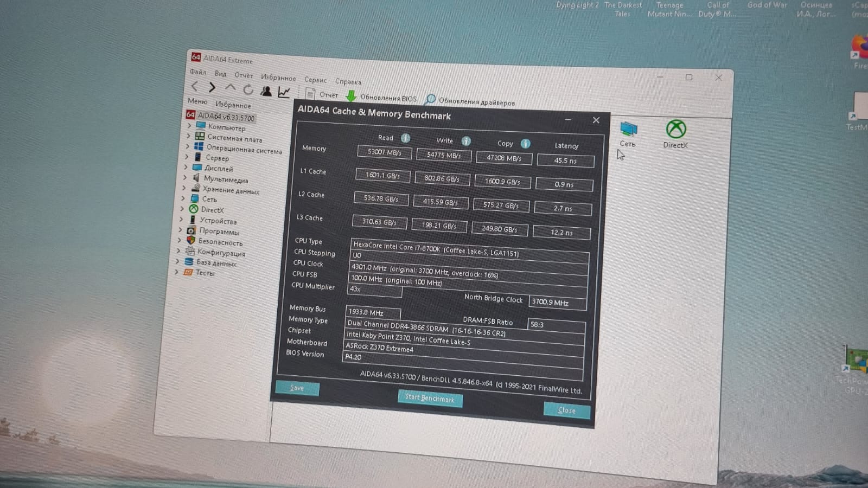Click the CPU Type field
The width and height of the screenshot is (868, 488).
470,250
